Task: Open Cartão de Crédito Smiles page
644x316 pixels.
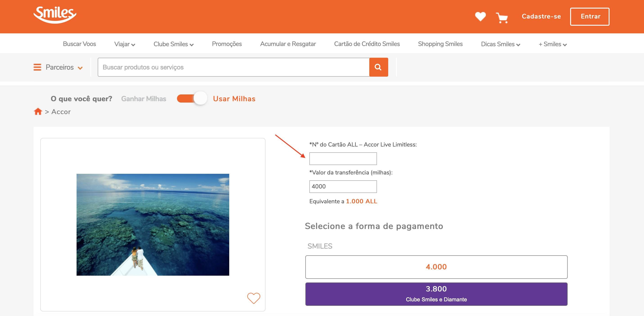Action: click(x=367, y=44)
